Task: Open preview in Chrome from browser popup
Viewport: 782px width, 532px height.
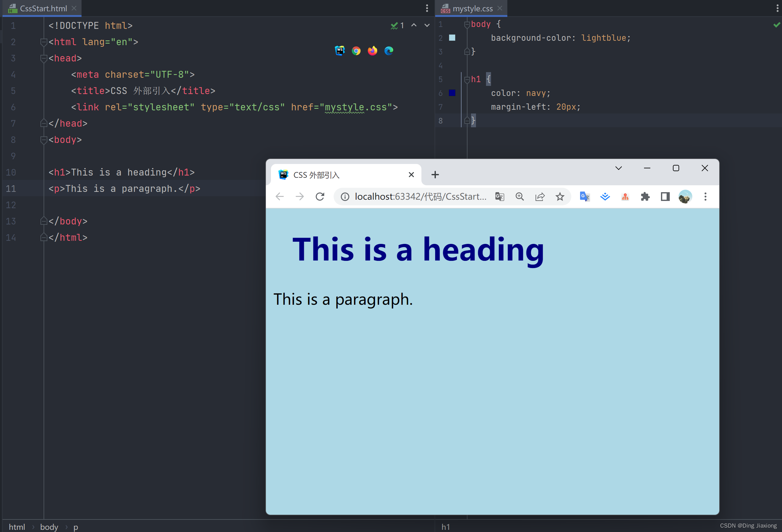Action: point(356,51)
